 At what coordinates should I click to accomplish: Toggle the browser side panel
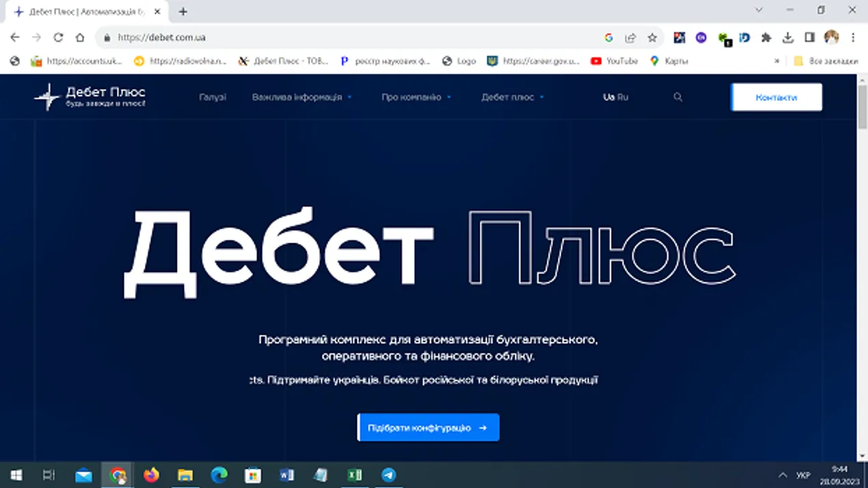tap(810, 38)
